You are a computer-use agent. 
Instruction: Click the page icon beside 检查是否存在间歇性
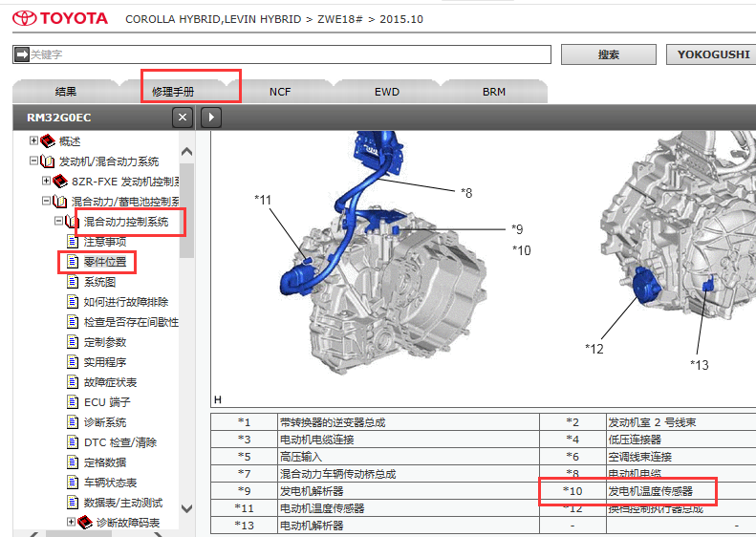pos(73,322)
